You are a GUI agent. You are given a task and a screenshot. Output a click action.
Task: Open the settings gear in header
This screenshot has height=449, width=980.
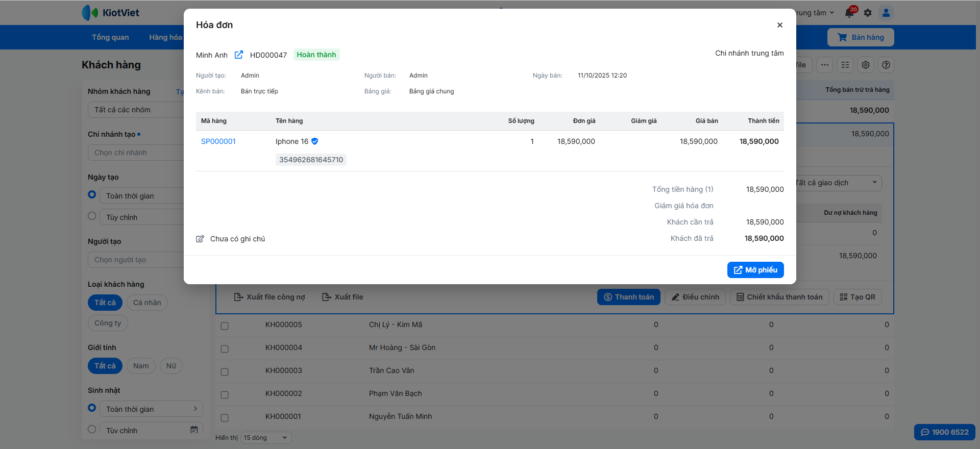pyautogui.click(x=868, y=13)
